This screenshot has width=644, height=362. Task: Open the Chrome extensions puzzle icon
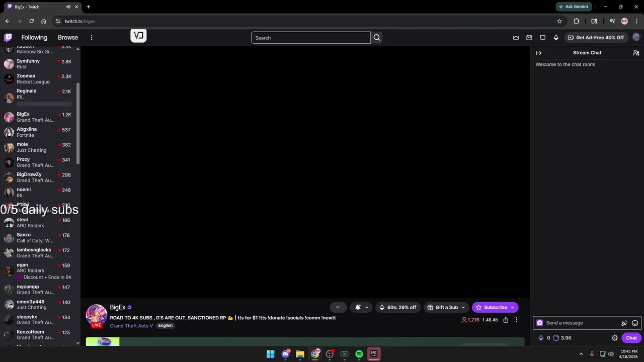(x=577, y=21)
